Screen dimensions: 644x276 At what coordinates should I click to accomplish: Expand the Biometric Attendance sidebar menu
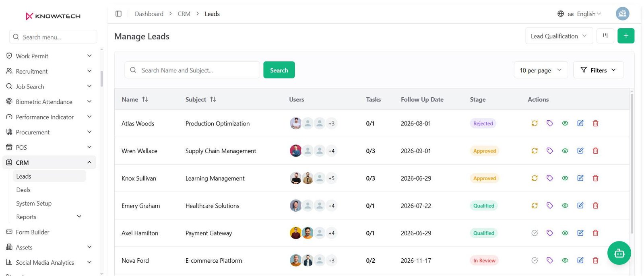(49, 102)
